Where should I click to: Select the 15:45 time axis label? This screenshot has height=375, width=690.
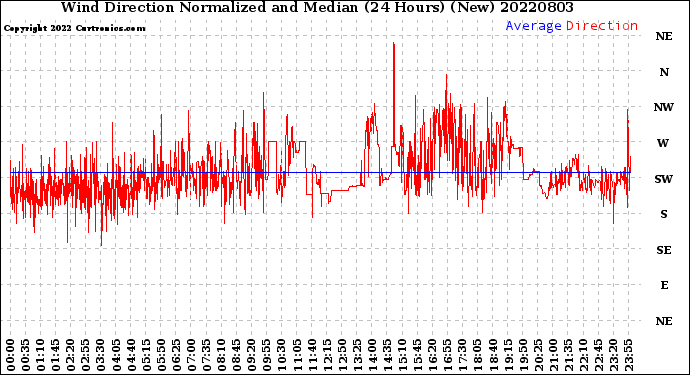point(417,355)
